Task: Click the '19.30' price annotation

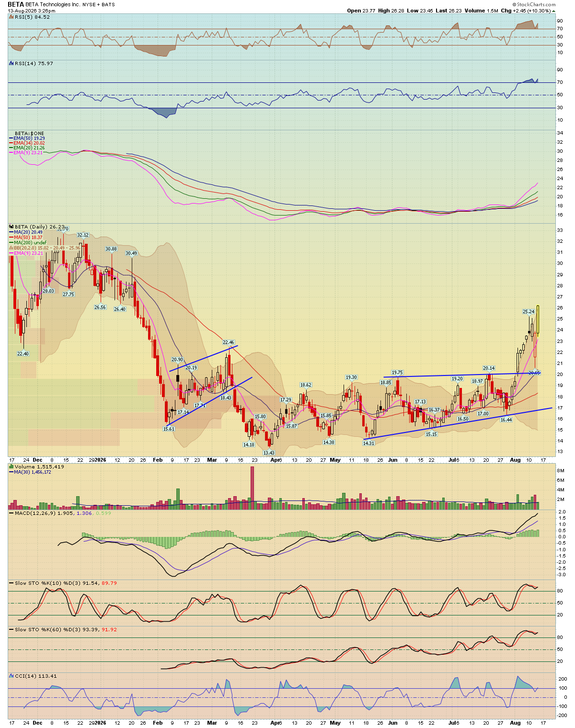Action: [x=351, y=377]
